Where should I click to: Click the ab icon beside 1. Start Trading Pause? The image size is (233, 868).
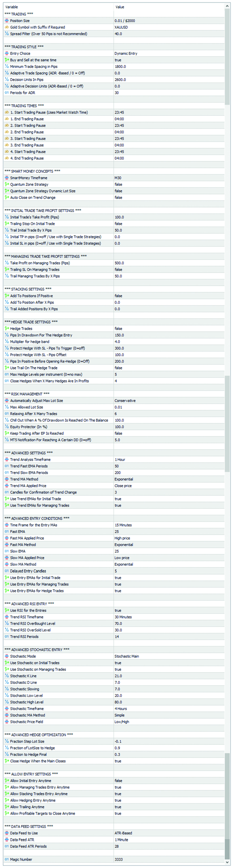click(x=7, y=112)
